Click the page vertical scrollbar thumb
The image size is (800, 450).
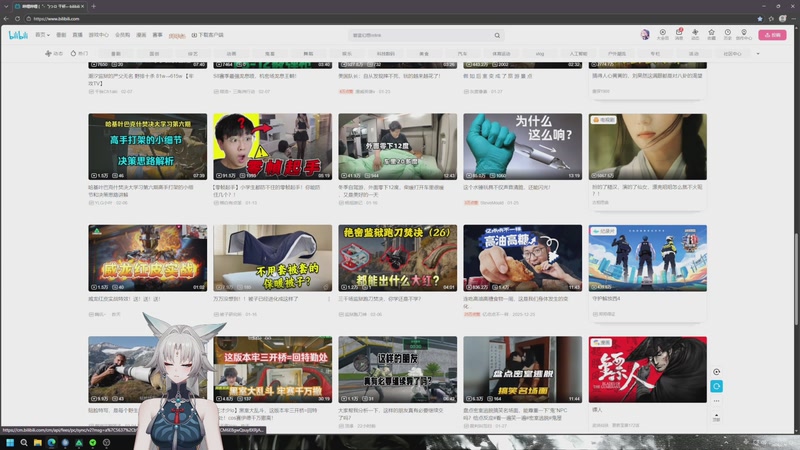pyautogui.click(x=796, y=279)
